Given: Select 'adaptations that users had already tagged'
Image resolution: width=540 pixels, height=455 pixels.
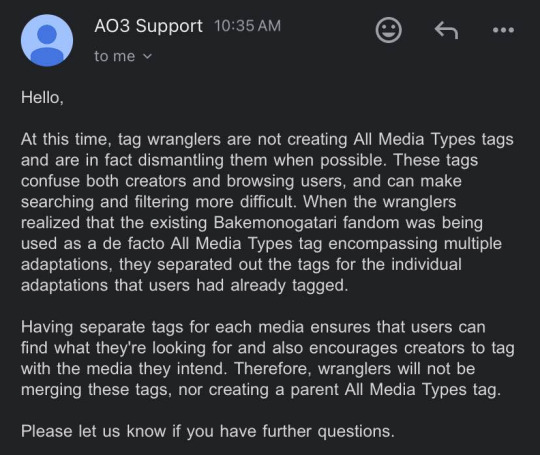Looking at the screenshot, I should (x=183, y=286).
